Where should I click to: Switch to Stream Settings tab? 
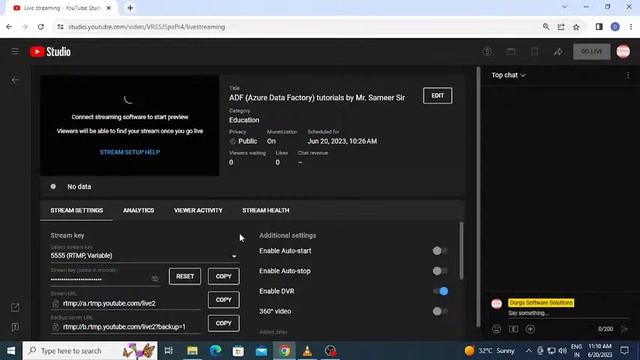click(x=77, y=210)
